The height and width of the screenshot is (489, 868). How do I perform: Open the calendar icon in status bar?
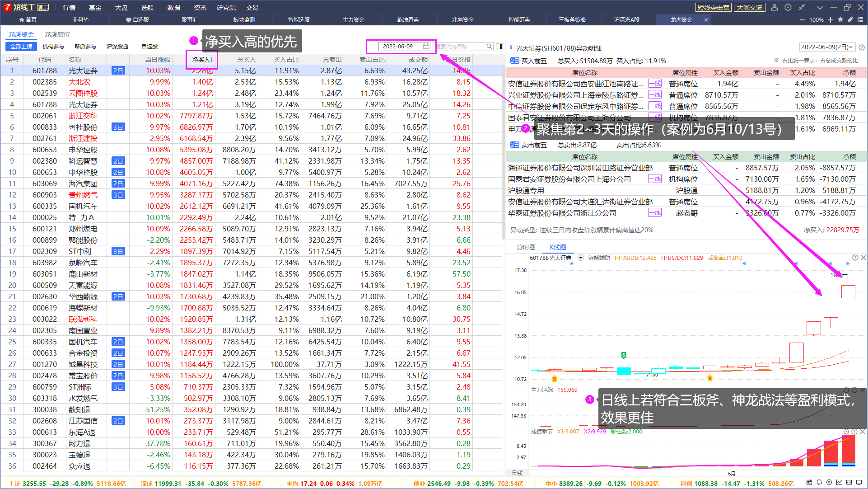point(809,483)
